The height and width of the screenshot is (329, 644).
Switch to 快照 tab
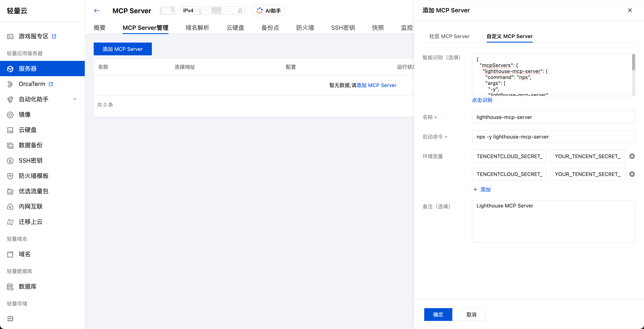pyautogui.click(x=378, y=28)
